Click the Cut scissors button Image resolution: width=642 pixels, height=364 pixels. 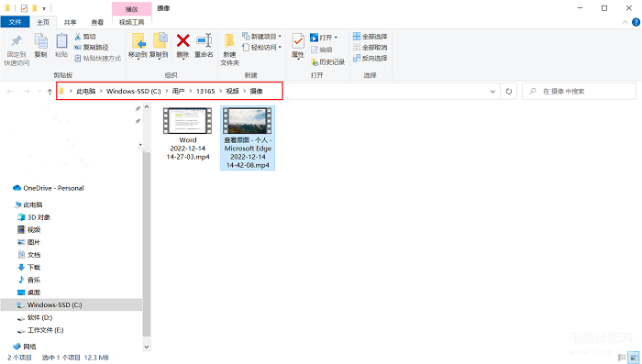(85, 37)
